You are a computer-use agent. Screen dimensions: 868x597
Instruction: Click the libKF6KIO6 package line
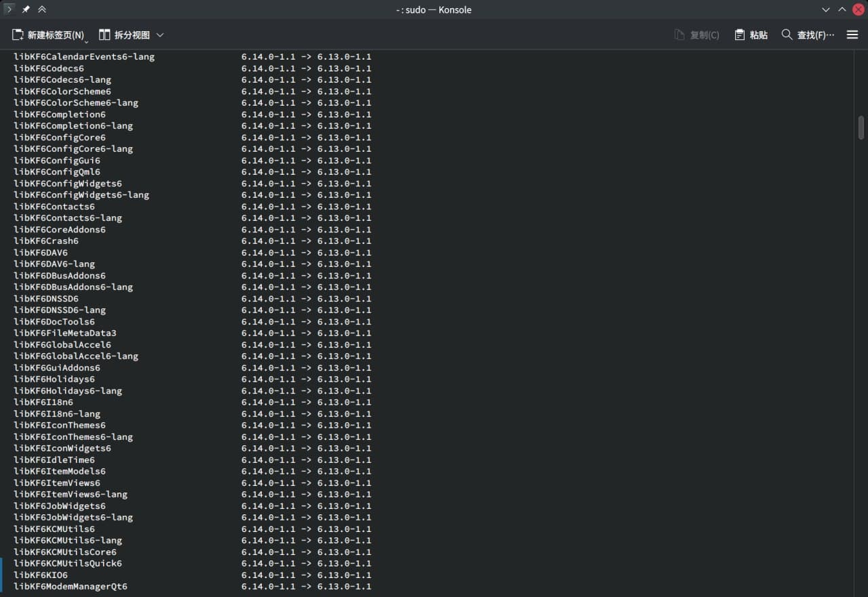[41, 575]
